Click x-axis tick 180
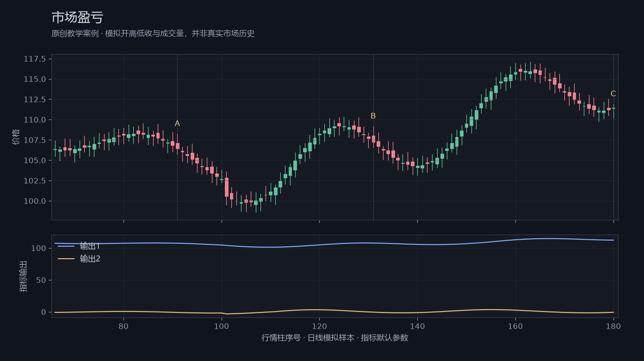The width and height of the screenshot is (644, 361). click(x=613, y=326)
